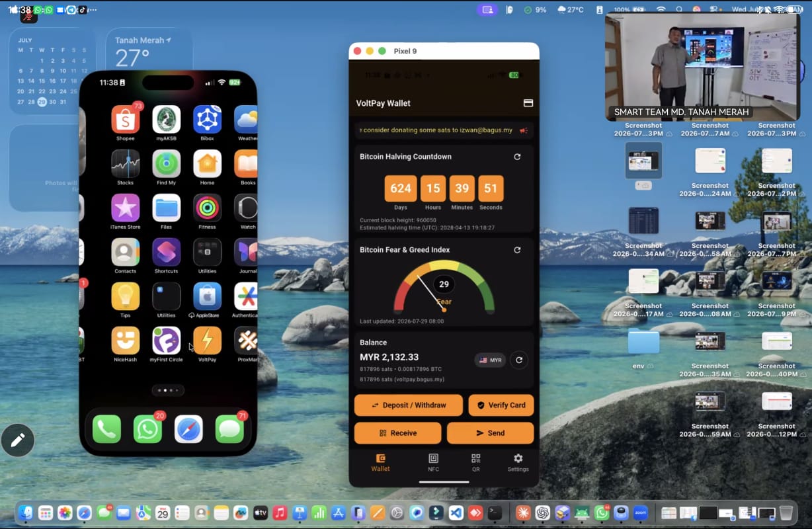Open the MYR currency selector
The height and width of the screenshot is (529, 812).
[x=490, y=360]
